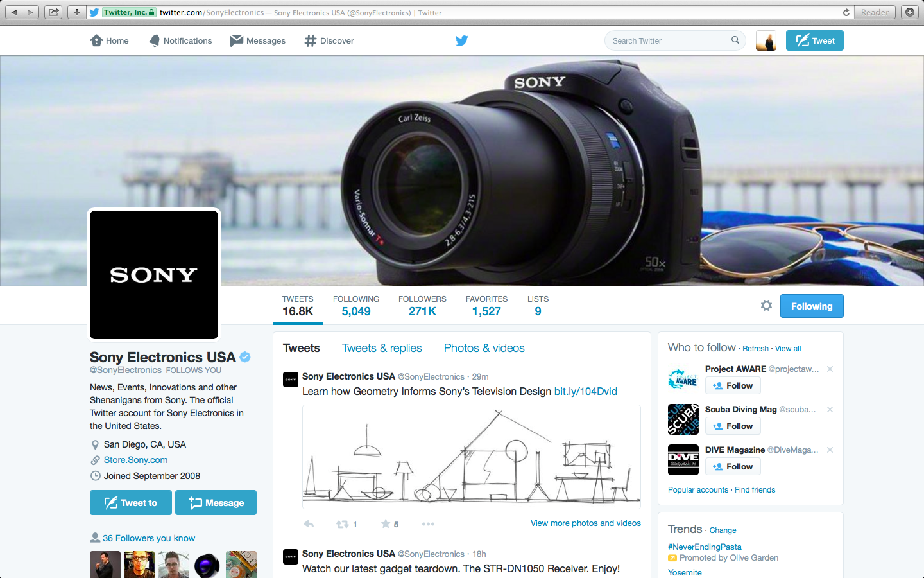View the Followers count 271K
Image resolution: width=924 pixels, height=578 pixels.
422,306
